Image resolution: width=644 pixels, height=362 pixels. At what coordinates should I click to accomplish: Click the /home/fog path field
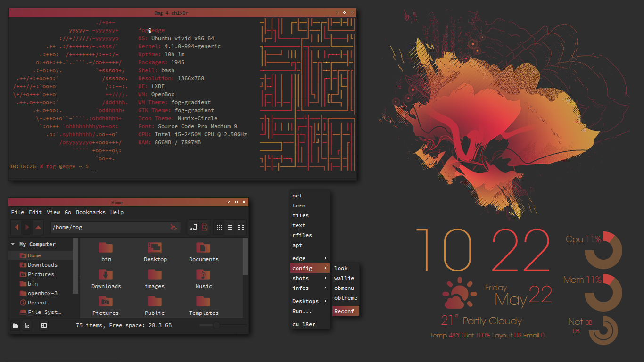tap(116, 227)
